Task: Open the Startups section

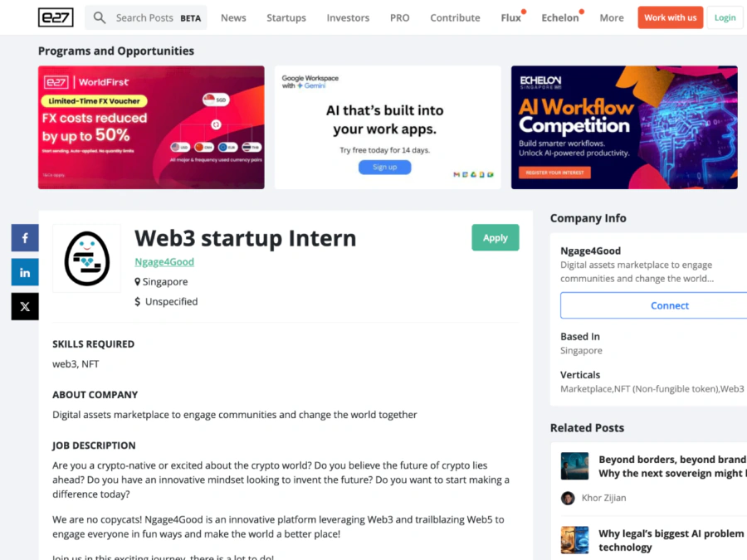Action: click(286, 17)
